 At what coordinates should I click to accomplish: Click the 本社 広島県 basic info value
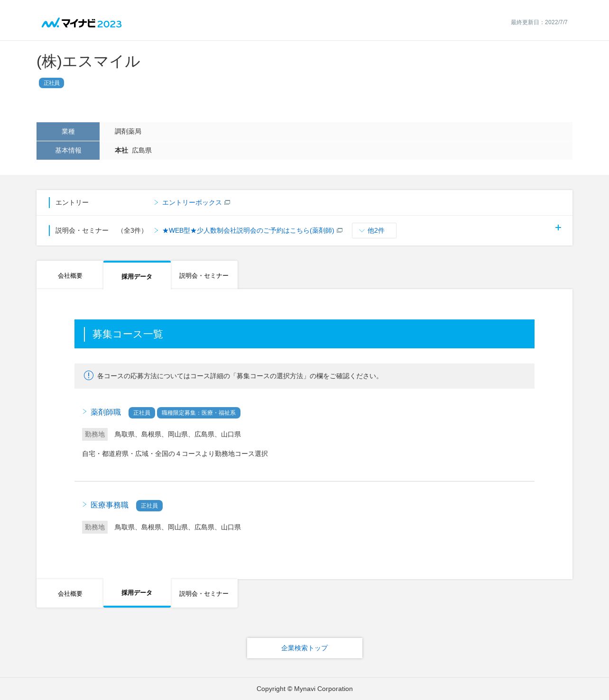pos(133,150)
